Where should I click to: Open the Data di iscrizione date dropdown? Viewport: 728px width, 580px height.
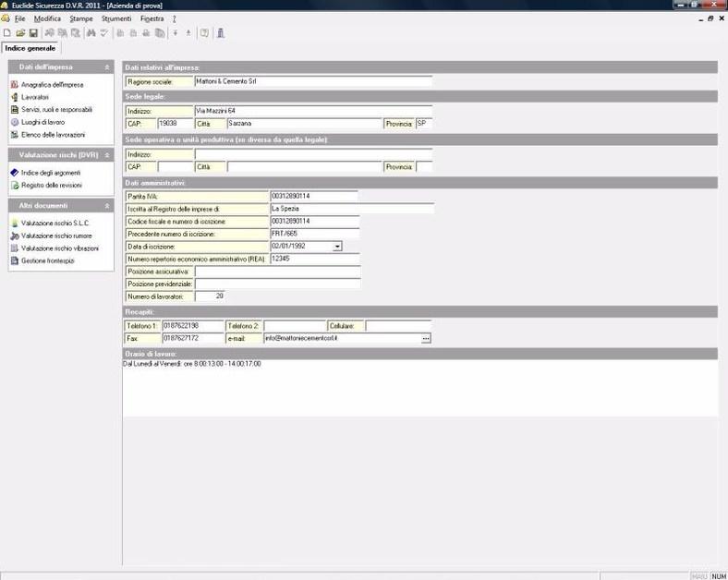[x=337, y=247]
